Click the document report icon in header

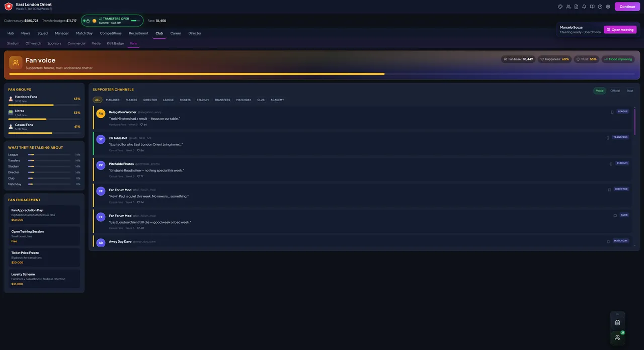[577, 7]
